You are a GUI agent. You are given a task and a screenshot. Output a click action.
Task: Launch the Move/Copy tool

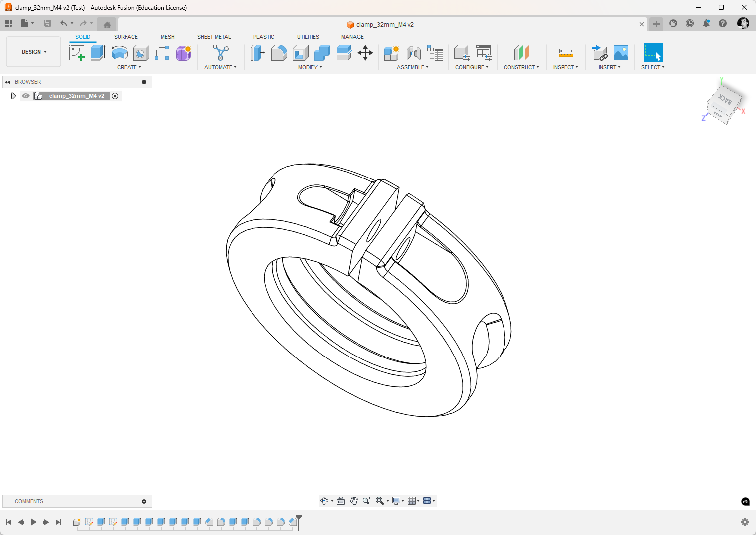(365, 52)
